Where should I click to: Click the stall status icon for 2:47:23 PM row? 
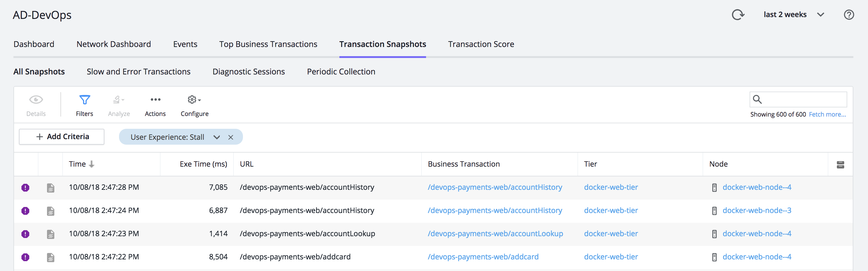tap(25, 234)
